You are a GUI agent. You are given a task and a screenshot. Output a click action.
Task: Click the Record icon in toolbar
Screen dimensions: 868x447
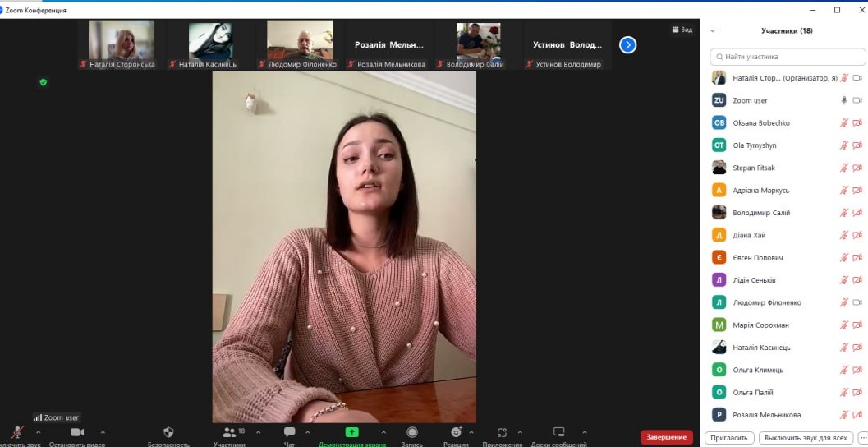(x=411, y=432)
